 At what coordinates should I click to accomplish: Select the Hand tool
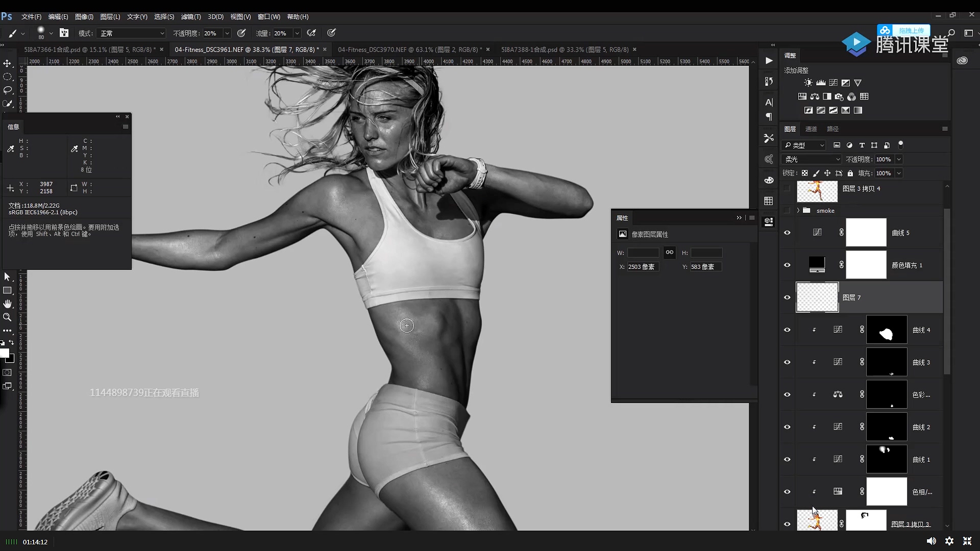7,304
